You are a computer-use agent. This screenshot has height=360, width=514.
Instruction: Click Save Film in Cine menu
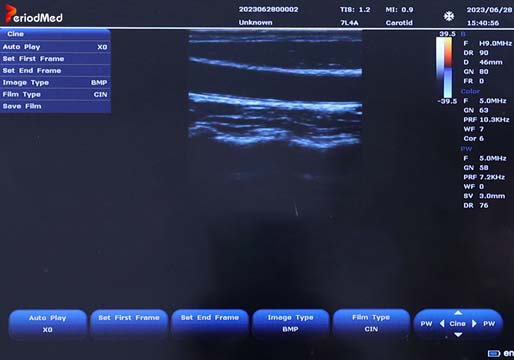[x=55, y=106]
